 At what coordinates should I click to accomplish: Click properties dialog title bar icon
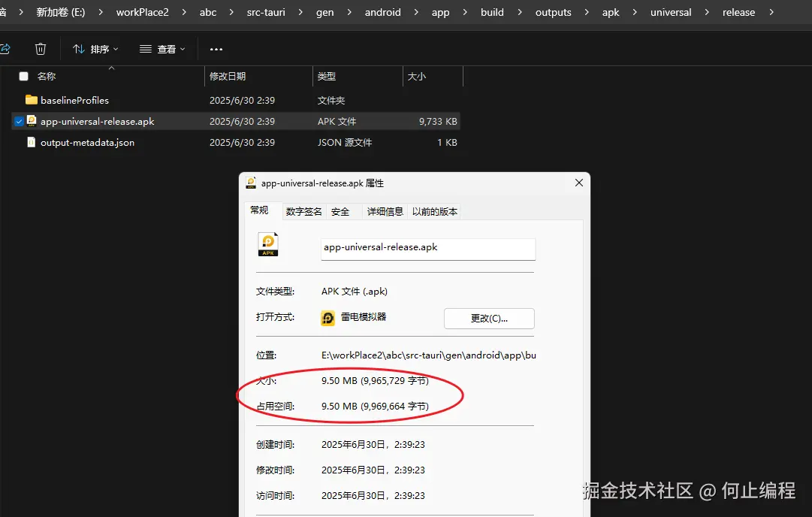click(x=251, y=183)
